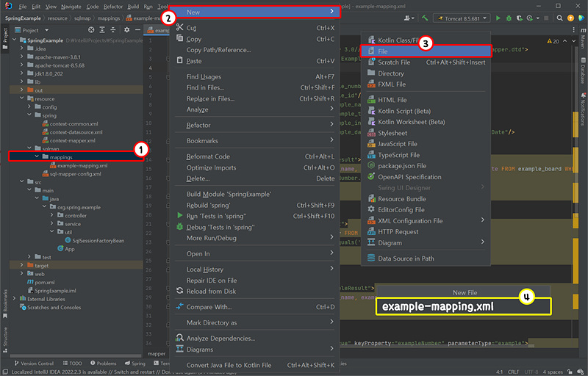Viewport: 588px width, 376px height.
Task: Click the Run green play icon
Action: click(x=498, y=18)
